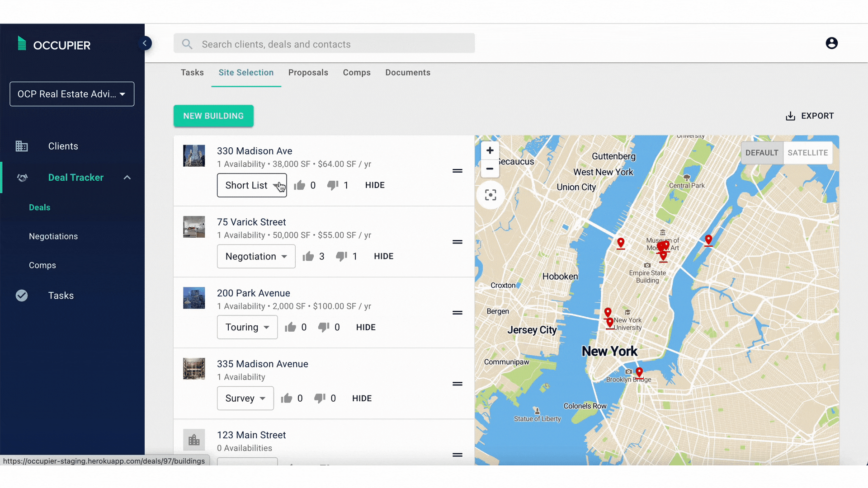Image resolution: width=868 pixels, height=488 pixels.
Task: Click the search clients and deals field
Action: pos(324,44)
